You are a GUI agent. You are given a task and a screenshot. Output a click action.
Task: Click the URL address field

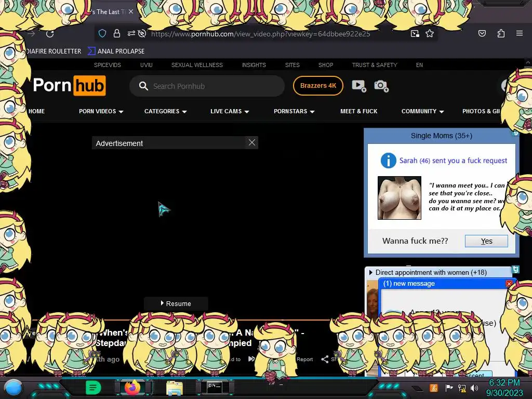click(261, 34)
